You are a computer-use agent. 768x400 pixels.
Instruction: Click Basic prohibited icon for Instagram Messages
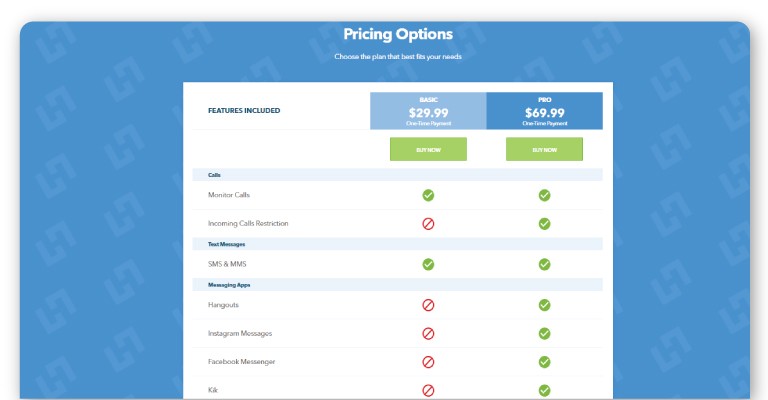point(428,333)
